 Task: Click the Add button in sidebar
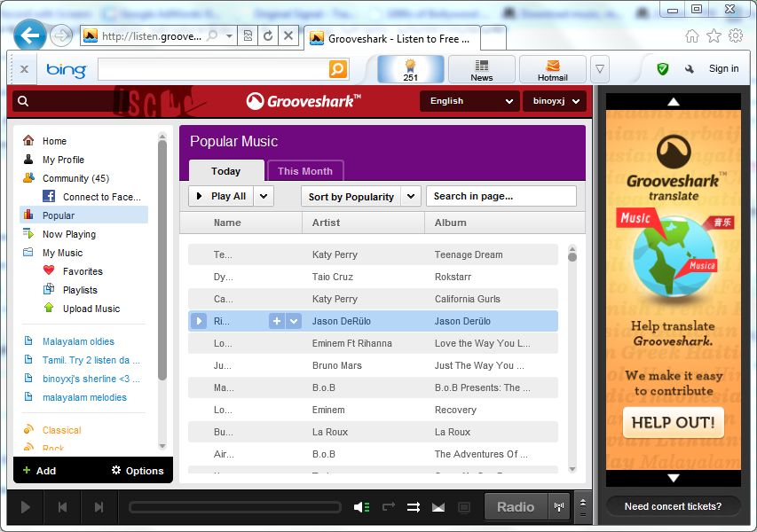tap(40, 471)
